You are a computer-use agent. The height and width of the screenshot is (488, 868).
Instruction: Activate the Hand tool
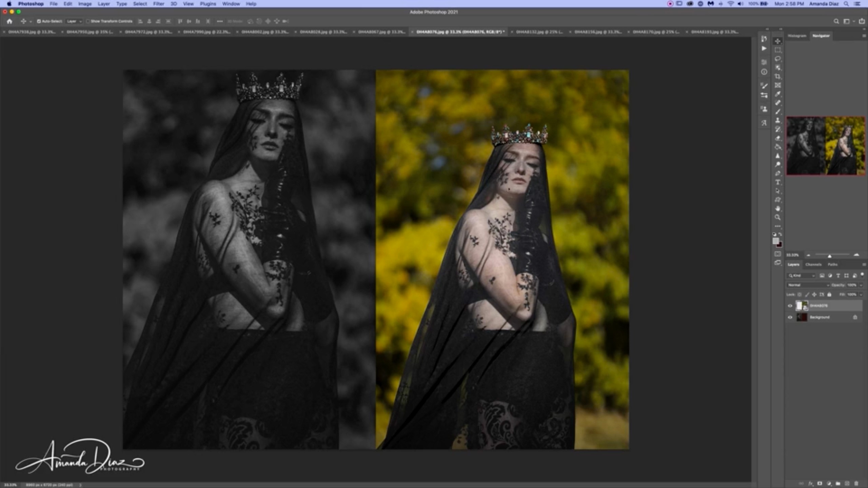778,209
